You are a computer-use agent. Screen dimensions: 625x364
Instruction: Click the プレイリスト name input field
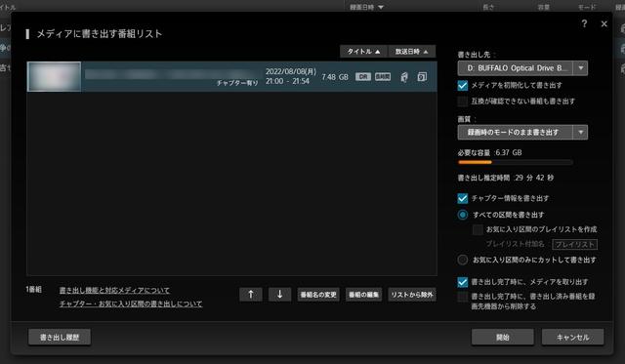point(574,244)
